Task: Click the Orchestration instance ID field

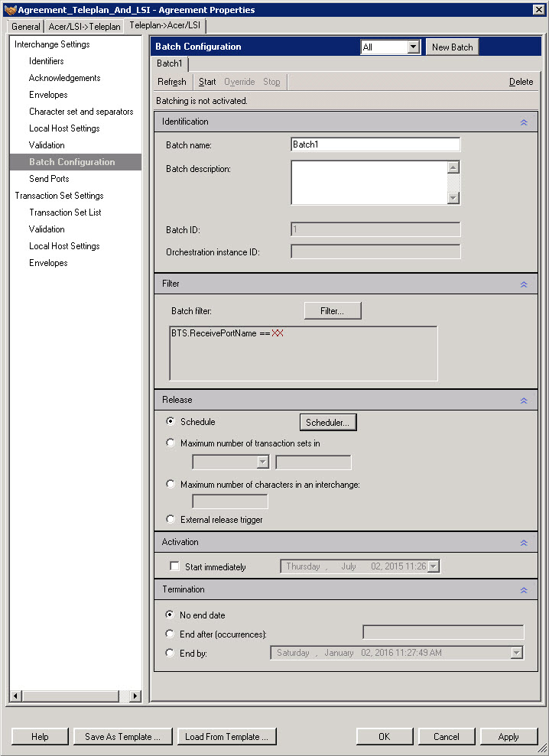Action: pyautogui.click(x=375, y=251)
